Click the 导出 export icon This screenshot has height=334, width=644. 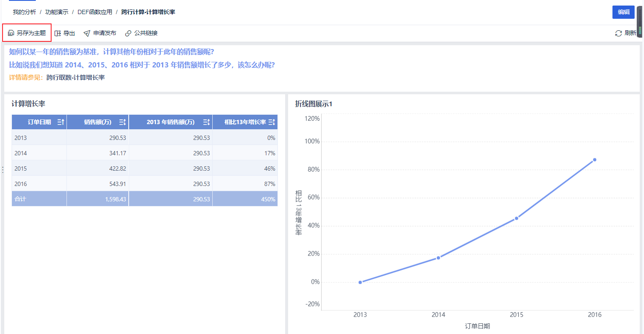[x=58, y=33]
